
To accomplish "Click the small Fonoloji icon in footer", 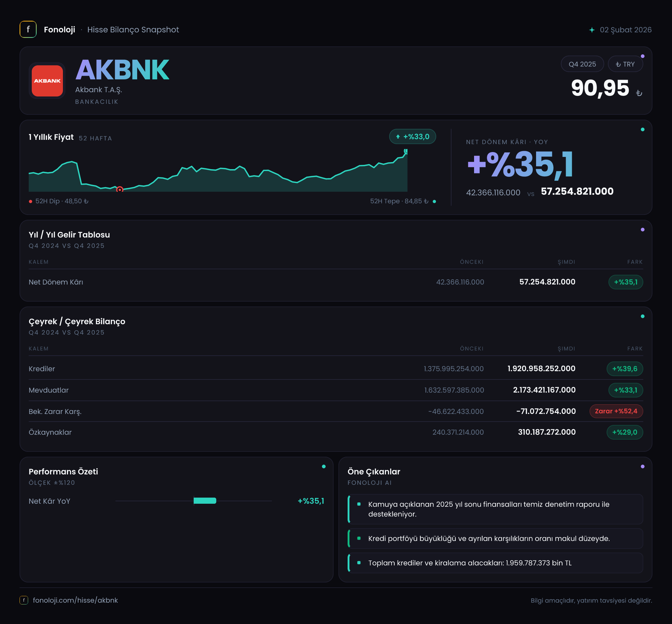I will point(24,600).
